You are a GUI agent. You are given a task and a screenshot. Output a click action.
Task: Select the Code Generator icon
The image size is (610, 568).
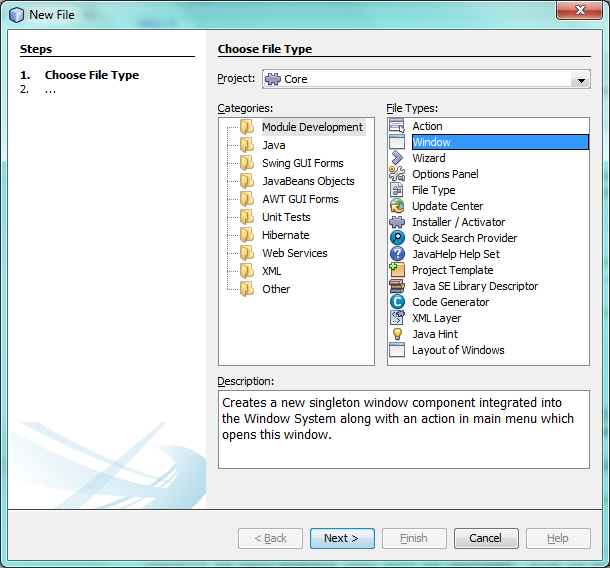pos(396,302)
